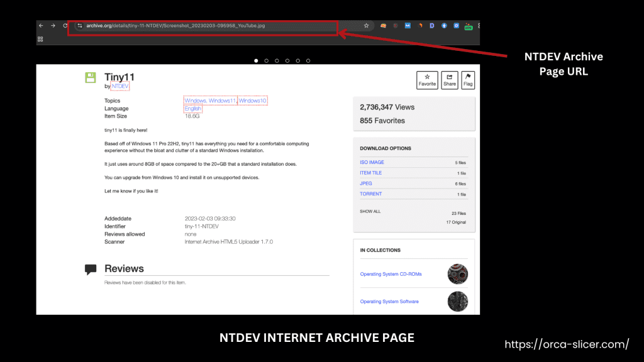The width and height of the screenshot is (644, 362).
Task: Click the browser back arrow
Action: click(x=40, y=26)
